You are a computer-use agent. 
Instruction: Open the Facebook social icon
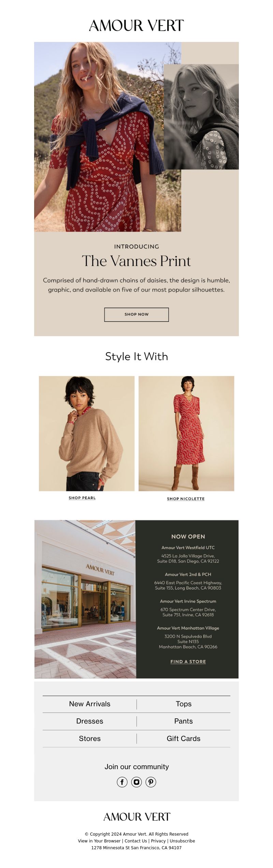point(122,782)
